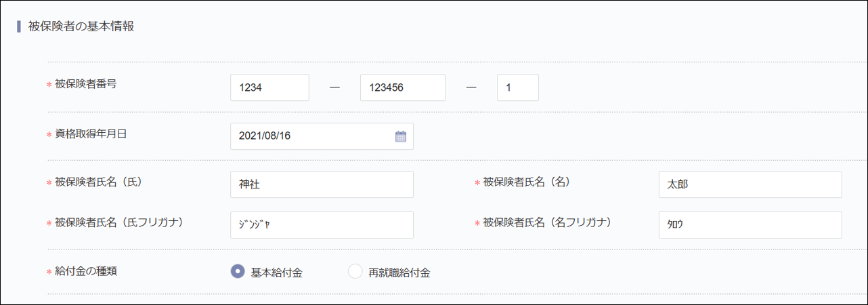The width and height of the screenshot is (868, 305).
Task: Select the 基本給付金 radio button
Action: click(238, 272)
